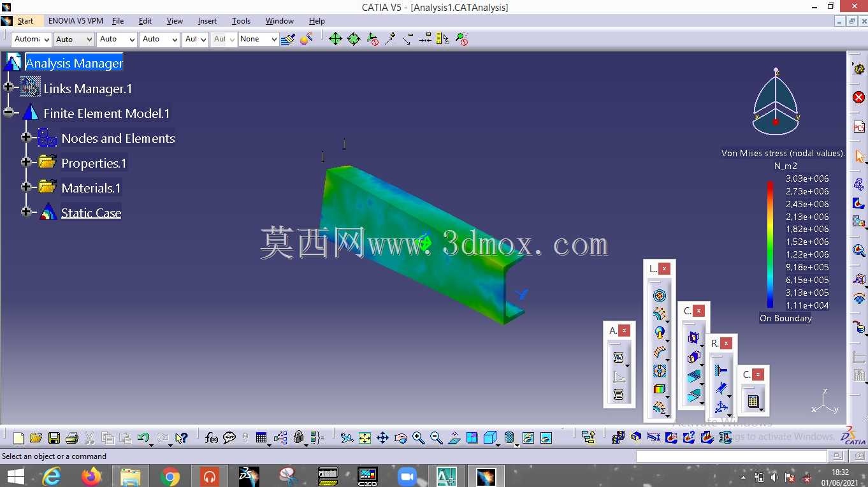Open the Formula f(x) tool
This screenshot has height=487, width=868.
tap(212, 438)
